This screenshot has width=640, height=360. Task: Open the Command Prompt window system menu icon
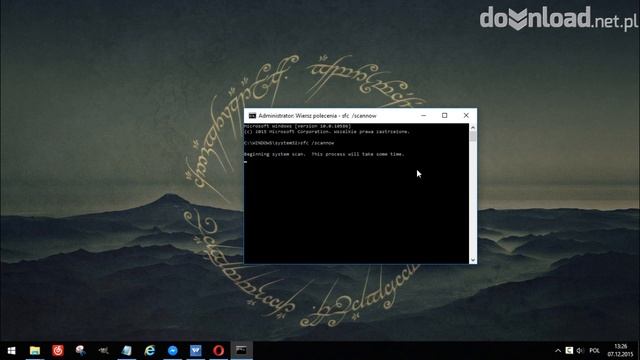252,116
